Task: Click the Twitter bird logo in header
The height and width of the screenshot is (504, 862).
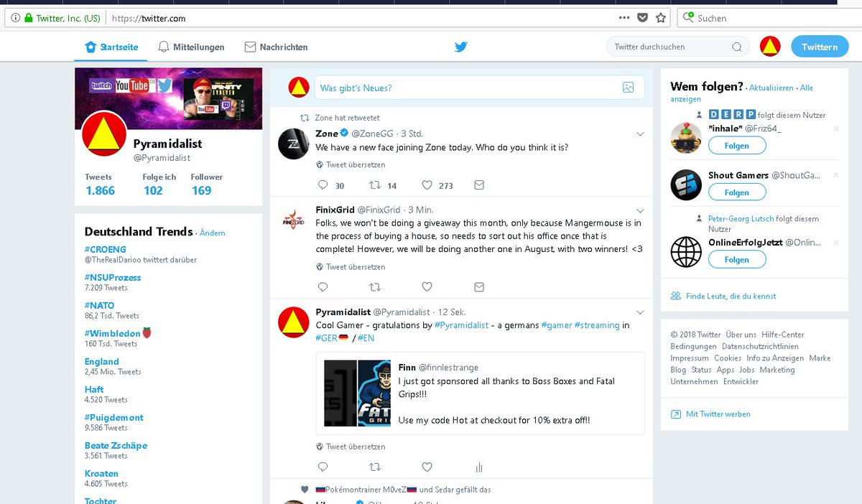Action: click(x=461, y=47)
